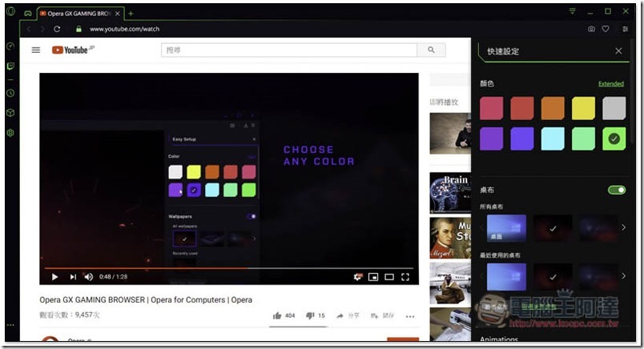Screen dimensions: 644x349
Task: Open Extended color options link
Action: tap(610, 84)
